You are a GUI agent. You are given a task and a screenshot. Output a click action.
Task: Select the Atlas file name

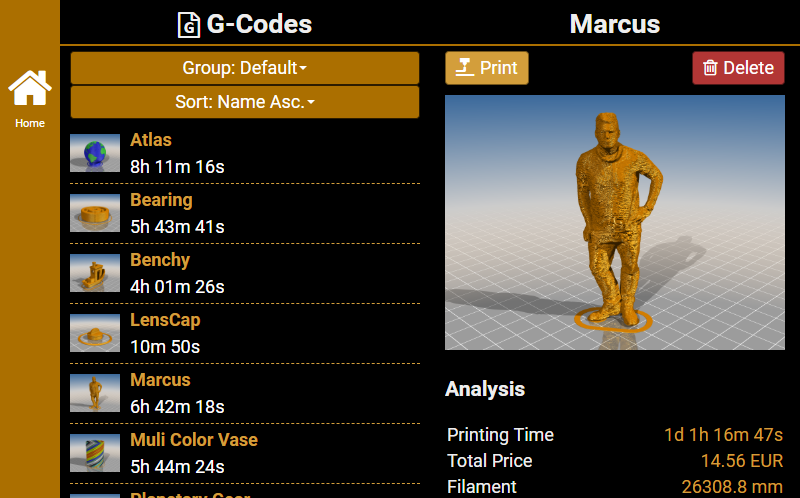click(151, 140)
